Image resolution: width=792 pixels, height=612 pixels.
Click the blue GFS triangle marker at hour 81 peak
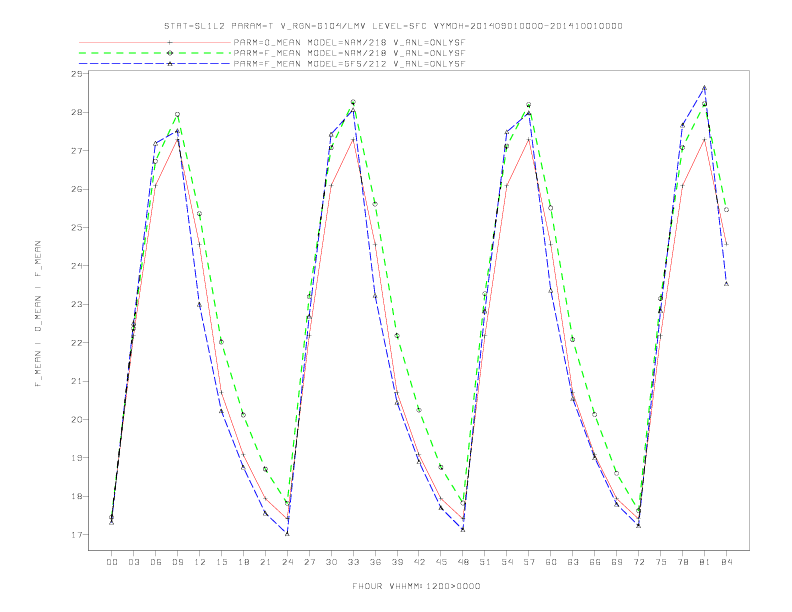705,88
